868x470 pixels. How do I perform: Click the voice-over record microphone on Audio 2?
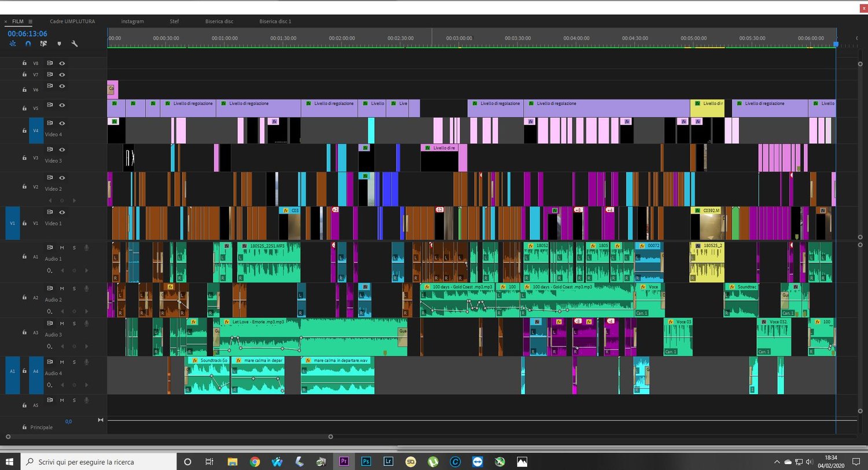coord(86,288)
